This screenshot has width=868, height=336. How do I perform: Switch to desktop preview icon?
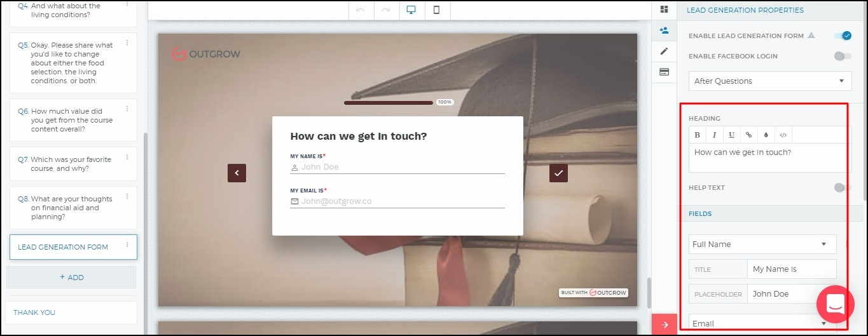(x=411, y=10)
